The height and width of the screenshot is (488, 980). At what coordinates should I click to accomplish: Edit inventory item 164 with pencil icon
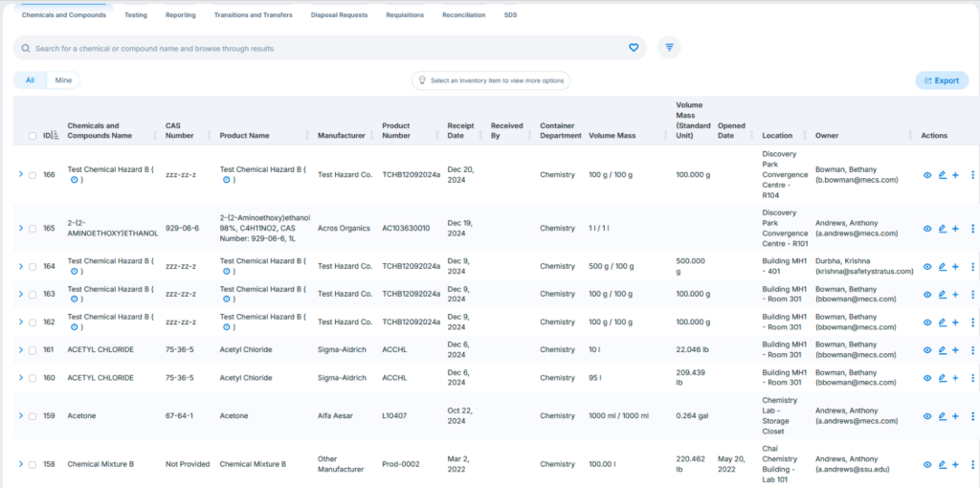click(x=943, y=267)
